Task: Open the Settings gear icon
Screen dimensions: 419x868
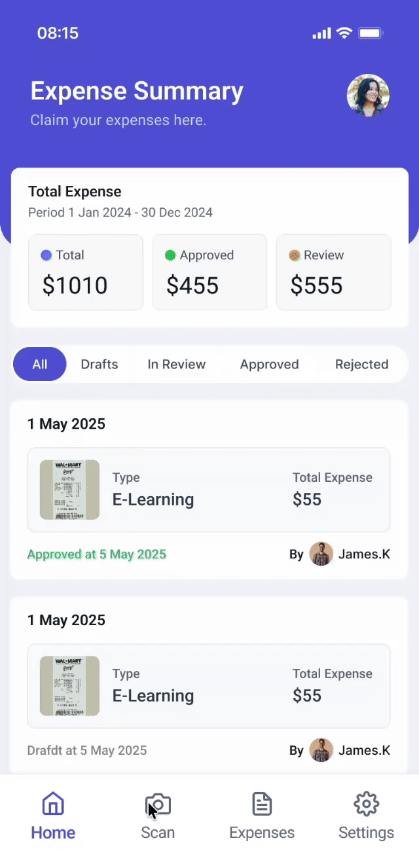Action: (x=366, y=803)
